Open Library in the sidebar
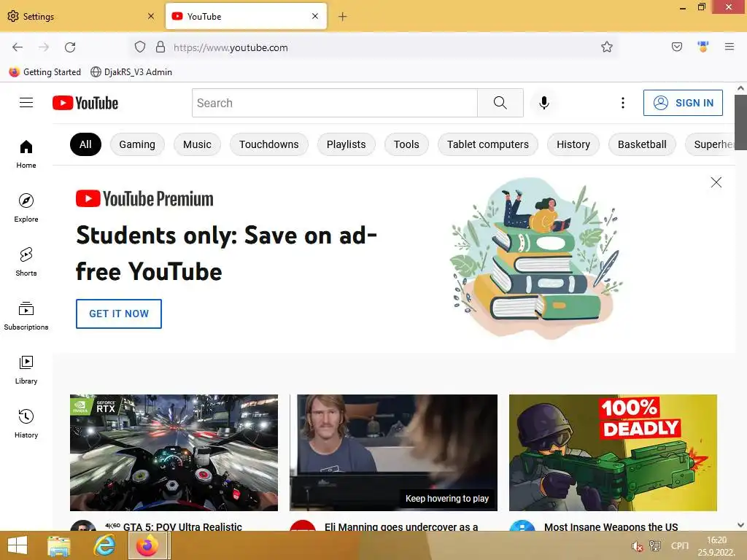 pyautogui.click(x=26, y=370)
